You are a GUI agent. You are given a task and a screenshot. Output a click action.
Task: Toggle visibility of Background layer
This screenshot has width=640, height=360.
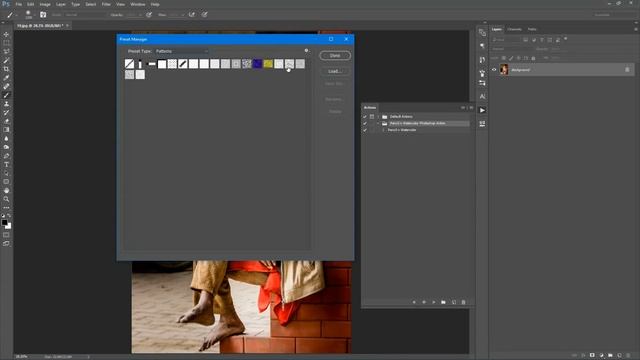(494, 70)
